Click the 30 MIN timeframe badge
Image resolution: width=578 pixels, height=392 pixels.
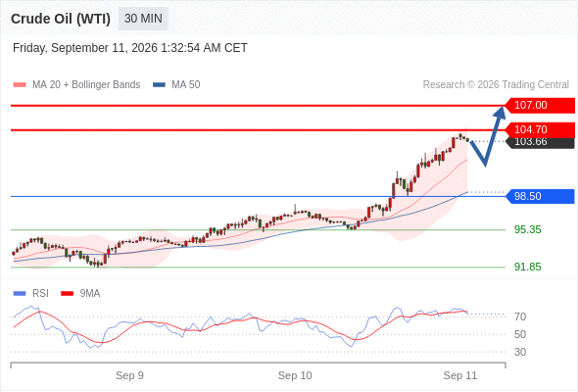143,19
